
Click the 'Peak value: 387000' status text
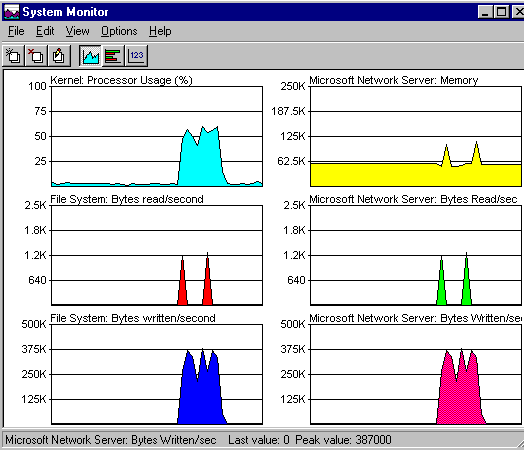point(343,440)
